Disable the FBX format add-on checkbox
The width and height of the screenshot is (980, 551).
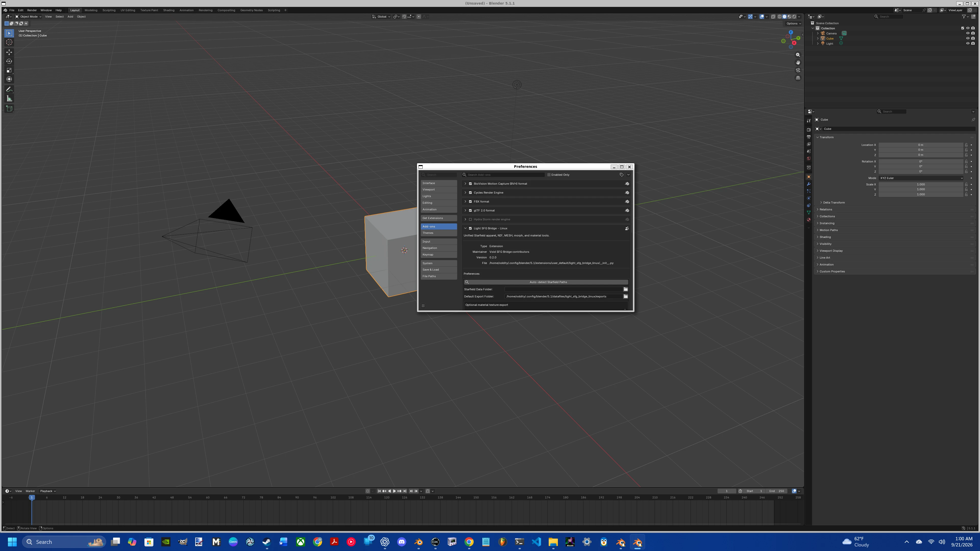(470, 202)
